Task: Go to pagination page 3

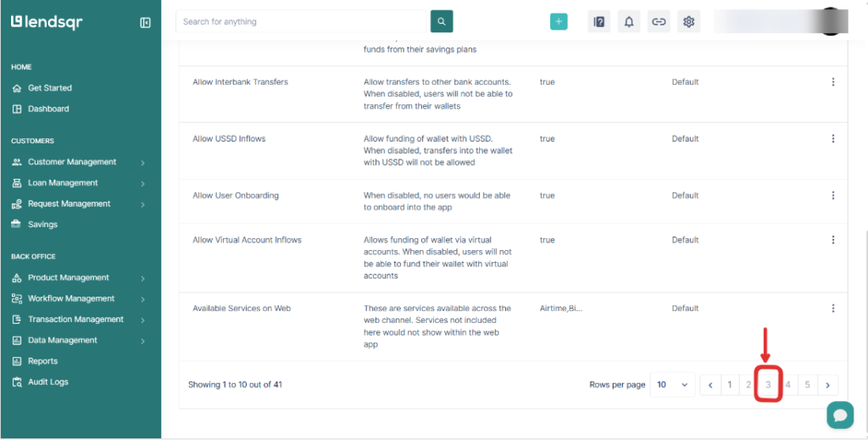Action: click(x=768, y=385)
